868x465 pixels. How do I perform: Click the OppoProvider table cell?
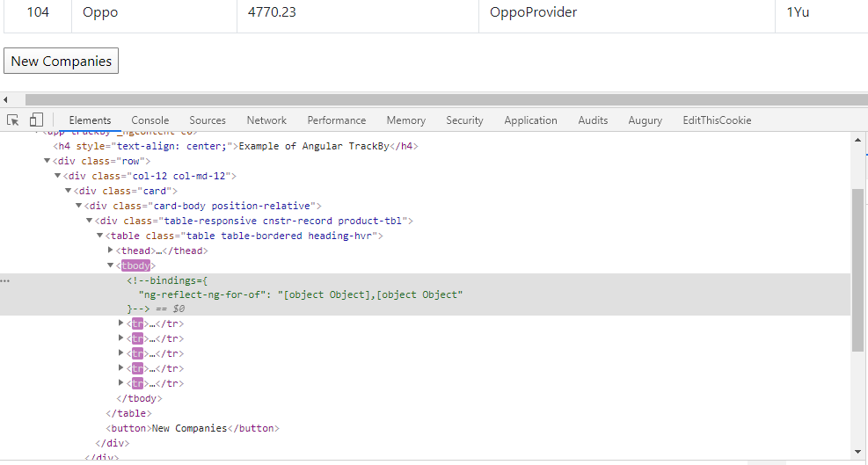pos(533,12)
